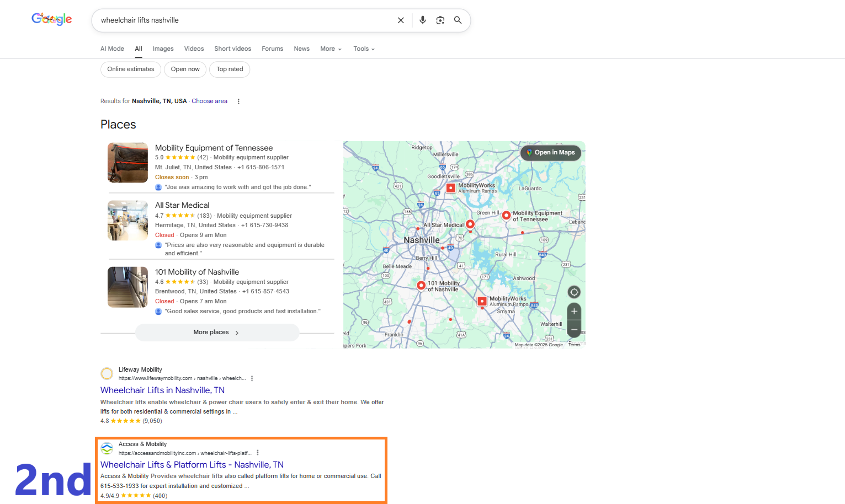Click the reviewer avatar beside 'Joe was amazing' review
845x504 pixels.
tap(158, 187)
